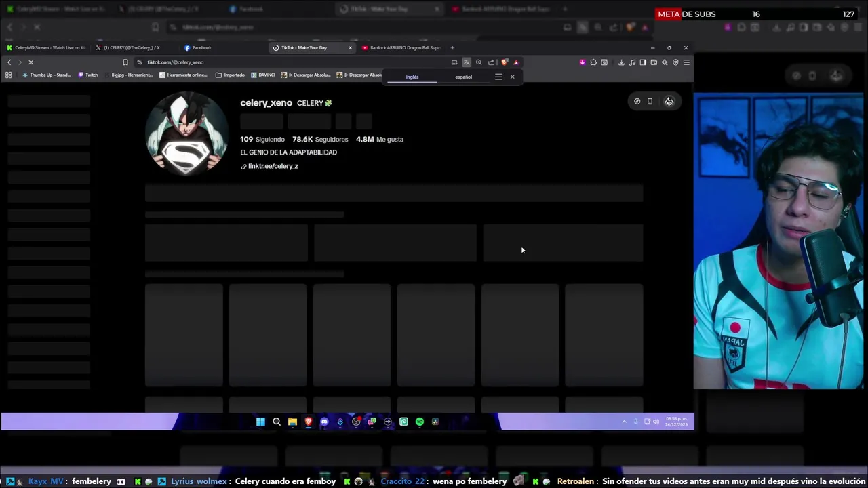Viewport: 868px width, 488px height.
Task: Open the Herramienta online bookmark
Action: [183, 75]
